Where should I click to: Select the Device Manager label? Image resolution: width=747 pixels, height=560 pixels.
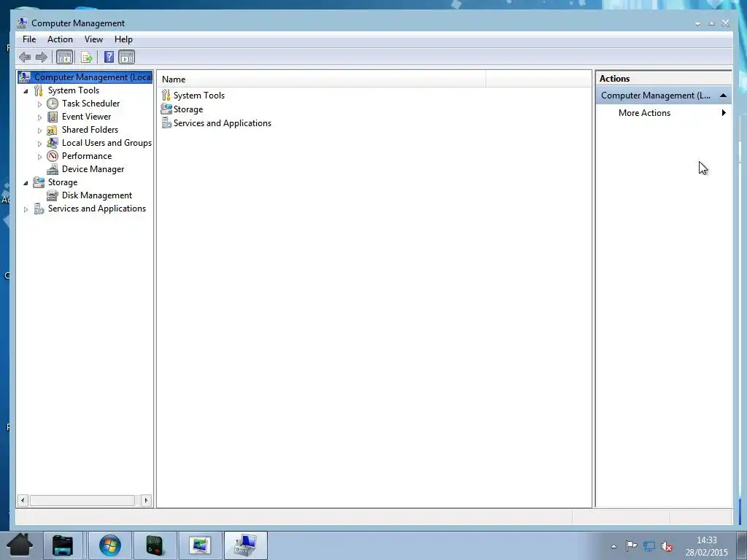coord(93,169)
